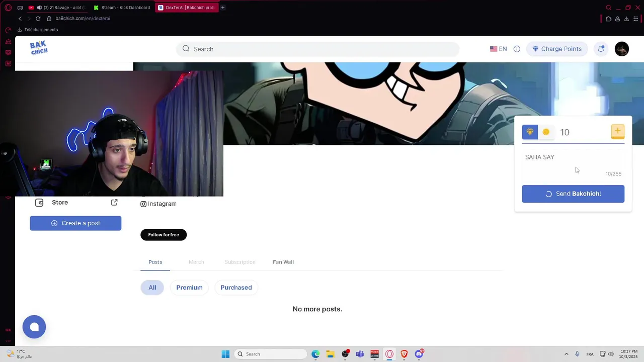Switch to the Stream - Kick Dashboard tab

click(122, 8)
